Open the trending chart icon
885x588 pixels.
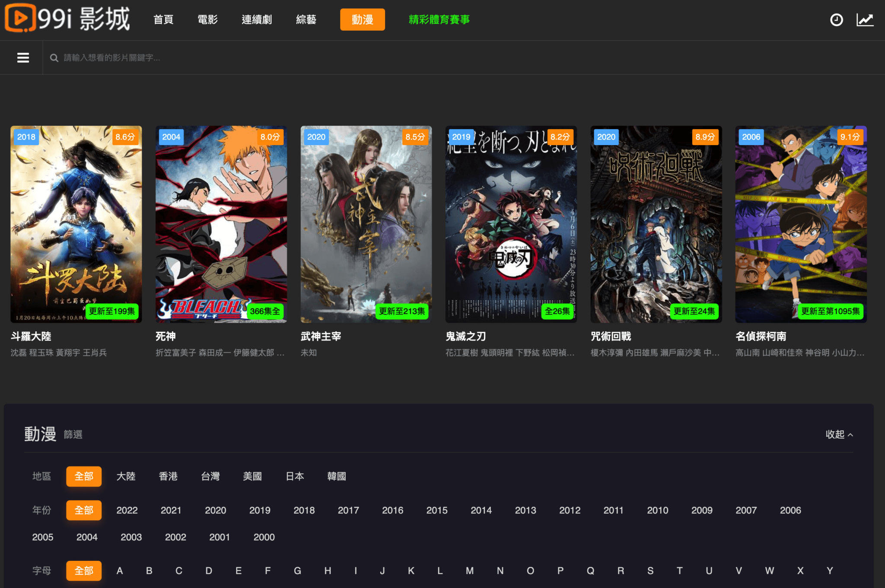(x=865, y=20)
